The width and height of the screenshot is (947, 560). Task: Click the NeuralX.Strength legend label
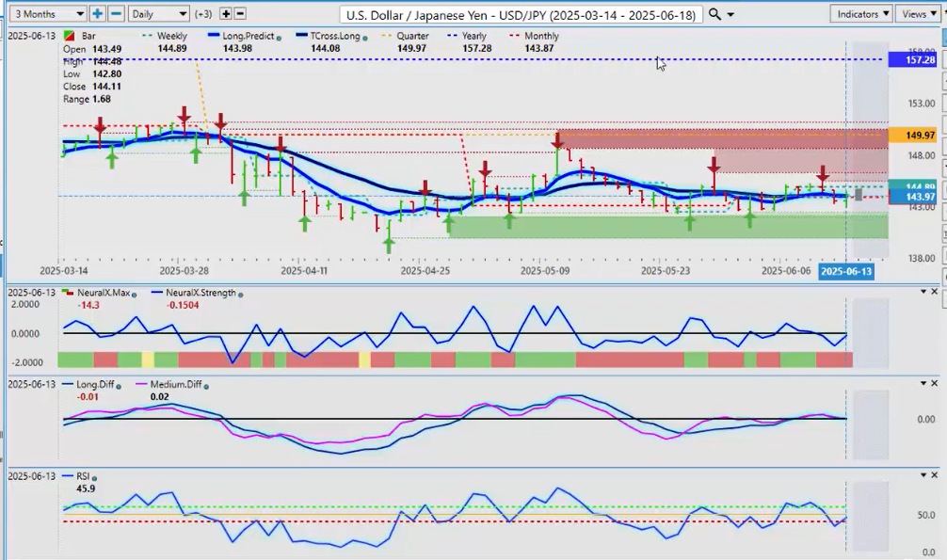(x=201, y=293)
